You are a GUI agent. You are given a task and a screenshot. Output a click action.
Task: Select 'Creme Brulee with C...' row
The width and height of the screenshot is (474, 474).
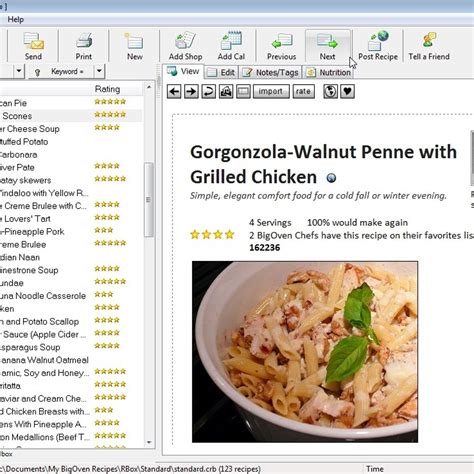72,206
